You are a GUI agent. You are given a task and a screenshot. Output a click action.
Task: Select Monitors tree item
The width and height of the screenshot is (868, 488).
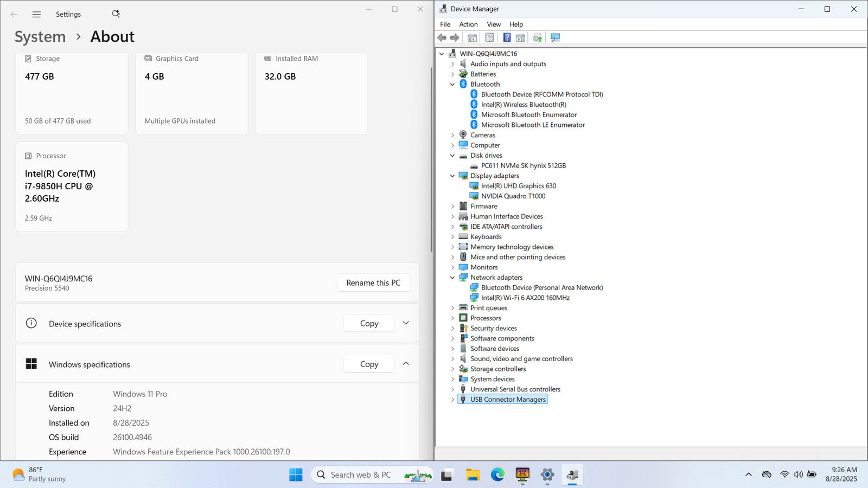484,267
